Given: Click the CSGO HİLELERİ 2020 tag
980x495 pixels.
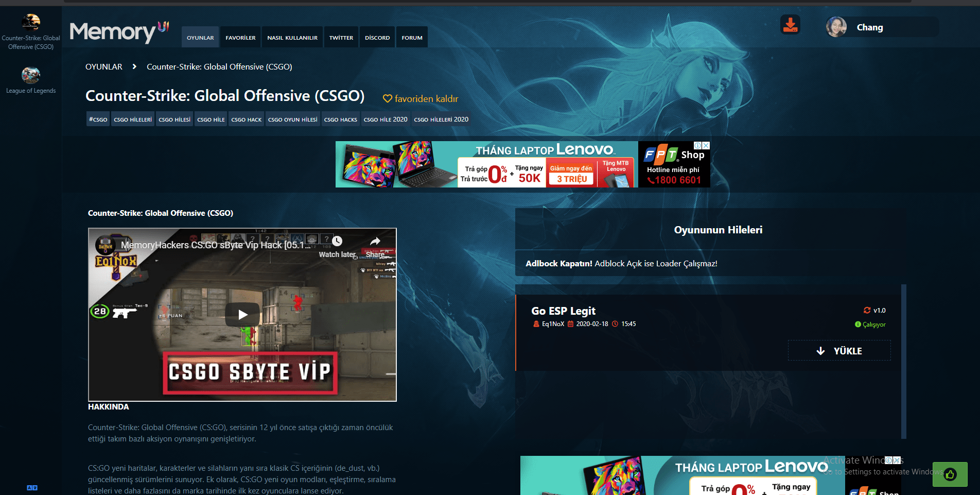Looking at the screenshot, I should coord(441,120).
